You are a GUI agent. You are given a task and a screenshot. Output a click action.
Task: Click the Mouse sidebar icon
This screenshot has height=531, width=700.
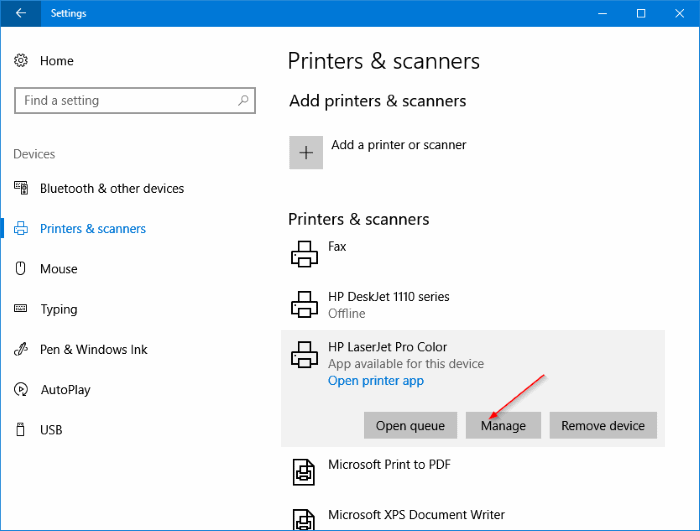coord(21,268)
